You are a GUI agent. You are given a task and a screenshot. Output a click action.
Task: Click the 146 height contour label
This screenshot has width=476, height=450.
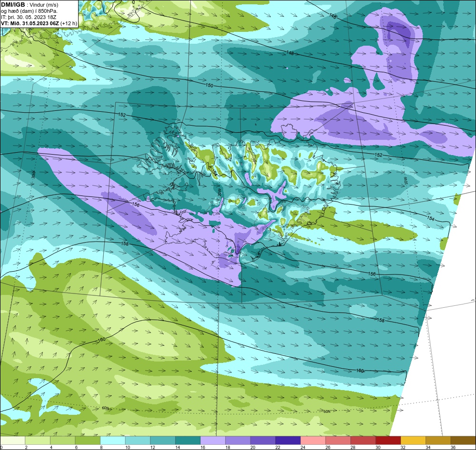333,16
